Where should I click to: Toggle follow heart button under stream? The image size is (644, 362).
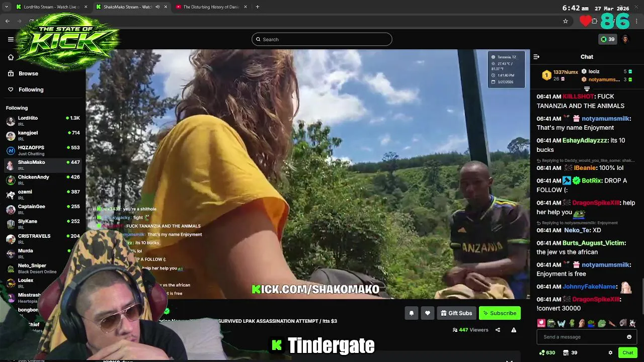pos(427,313)
